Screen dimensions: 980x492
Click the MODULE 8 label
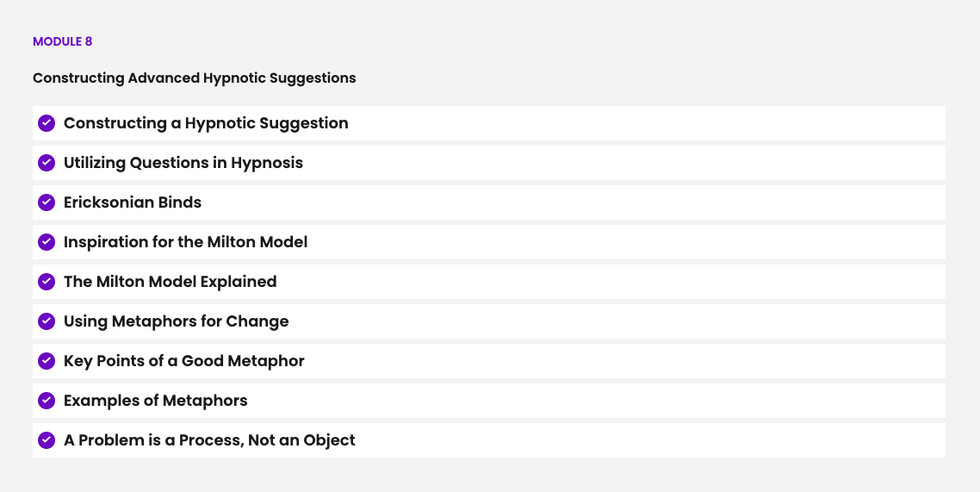(62, 41)
